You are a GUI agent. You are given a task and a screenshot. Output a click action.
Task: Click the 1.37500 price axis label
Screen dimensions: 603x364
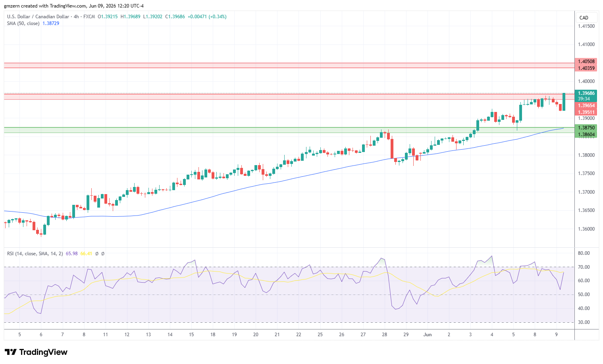click(586, 173)
